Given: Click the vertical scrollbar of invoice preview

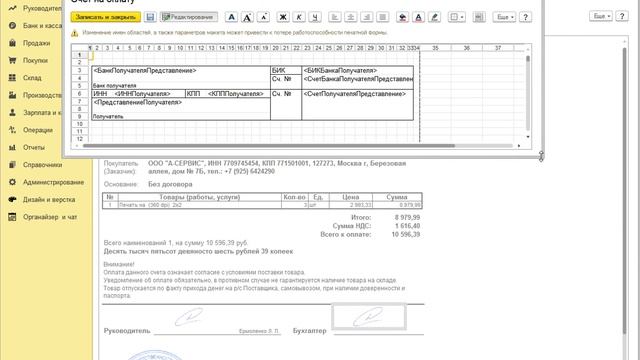Looking at the screenshot, I should pyautogui.click(x=624, y=191).
